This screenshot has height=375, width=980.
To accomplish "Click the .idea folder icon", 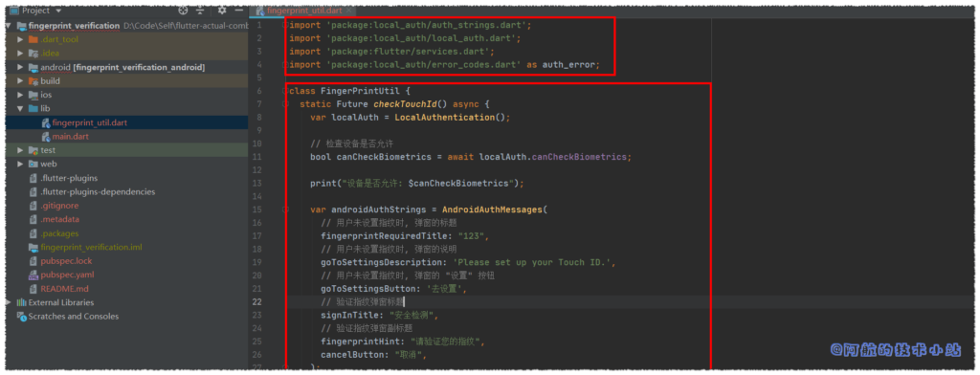I will [x=33, y=54].
